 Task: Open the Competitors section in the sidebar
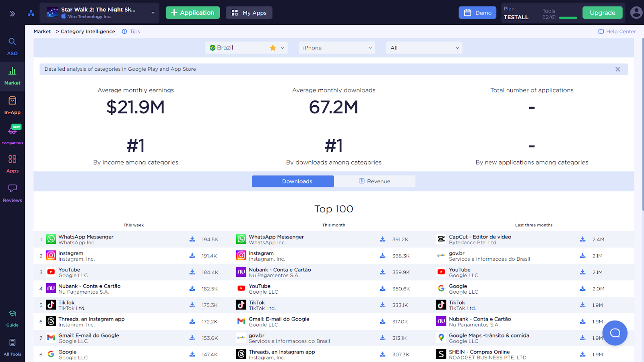(12, 135)
